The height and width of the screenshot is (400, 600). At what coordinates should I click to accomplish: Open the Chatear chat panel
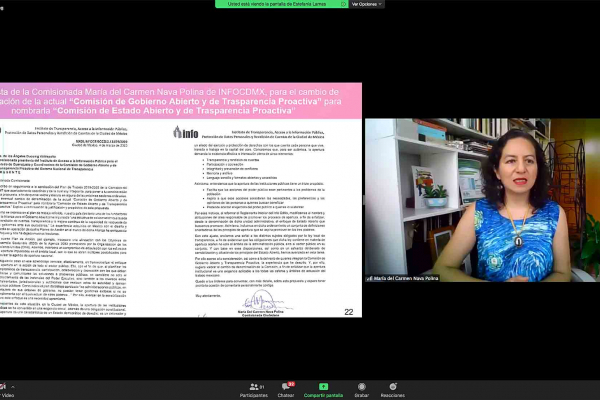pyautogui.click(x=286, y=388)
